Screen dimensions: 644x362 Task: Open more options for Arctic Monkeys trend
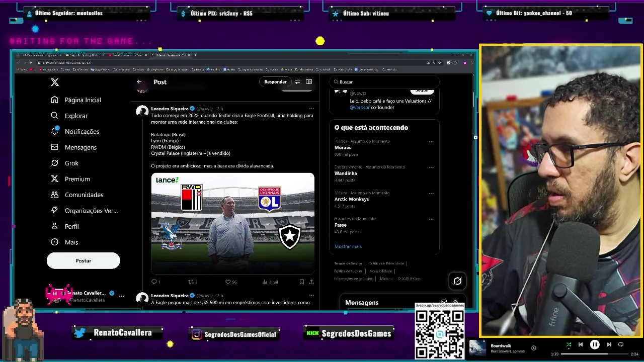tap(431, 194)
